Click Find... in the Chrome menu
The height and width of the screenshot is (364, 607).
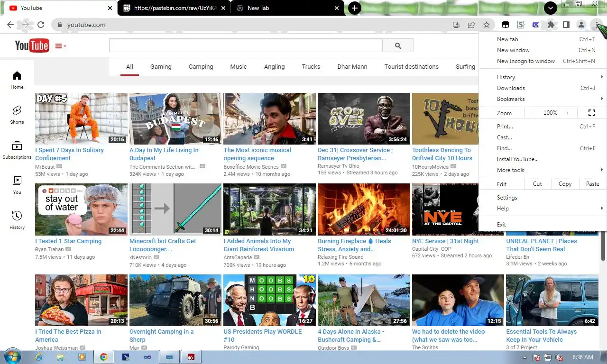point(543,148)
